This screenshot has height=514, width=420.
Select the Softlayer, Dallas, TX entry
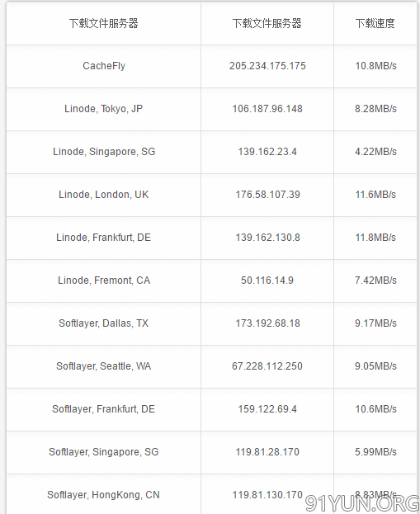click(x=104, y=323)
